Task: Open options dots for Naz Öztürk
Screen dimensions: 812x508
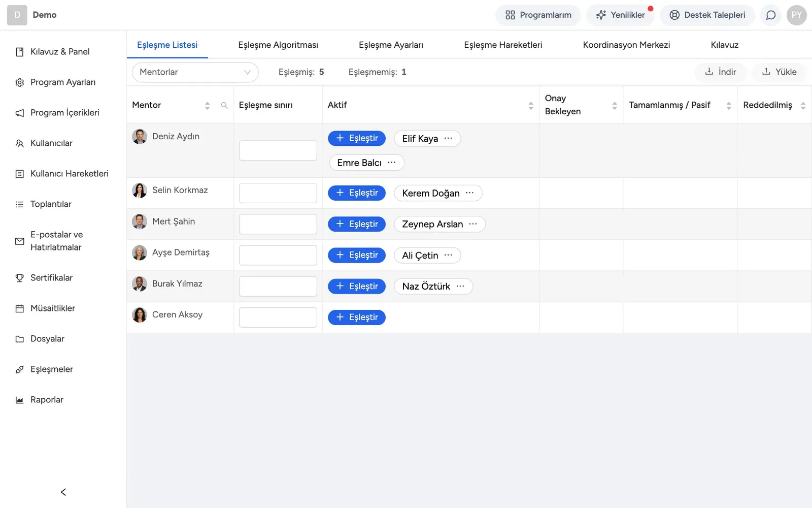Action: (x=460, y=286)
